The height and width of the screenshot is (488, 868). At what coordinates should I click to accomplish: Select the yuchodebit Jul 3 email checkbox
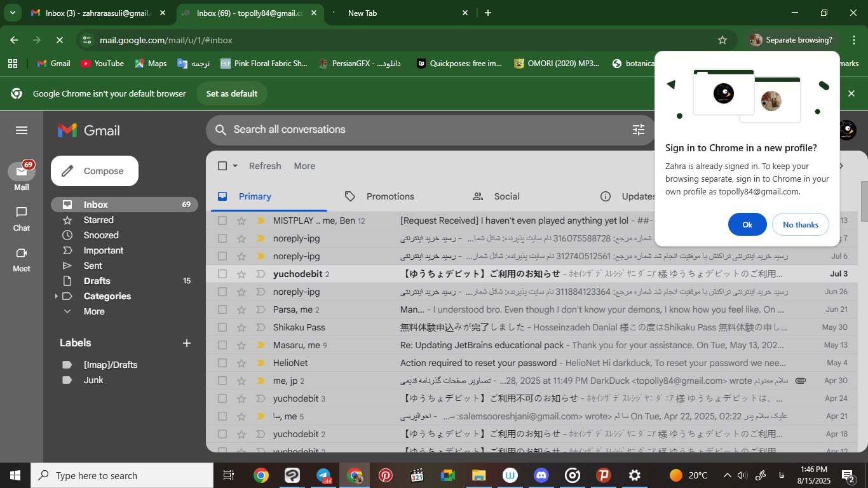click(x=222, y=274)
